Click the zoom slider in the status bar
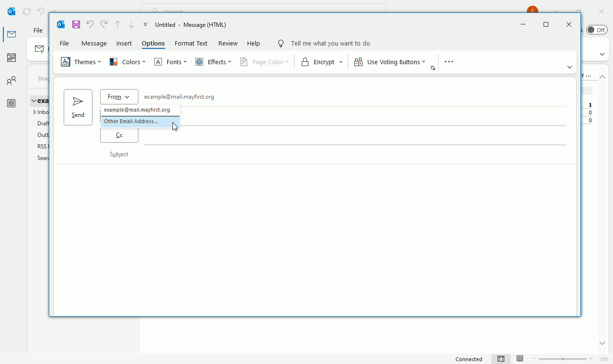The width and height of the screenshot is (613, 364). [563, 359]
